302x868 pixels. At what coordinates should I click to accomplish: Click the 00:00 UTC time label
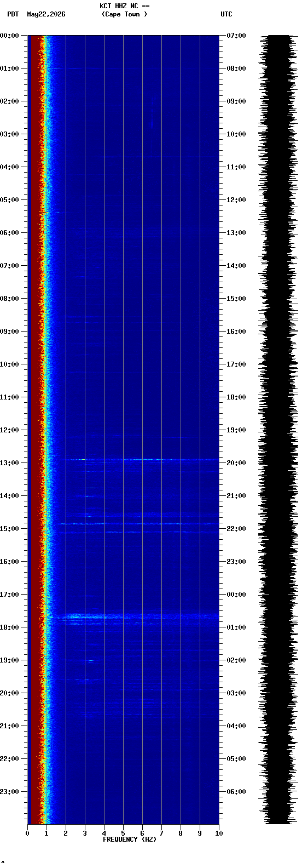236,595
